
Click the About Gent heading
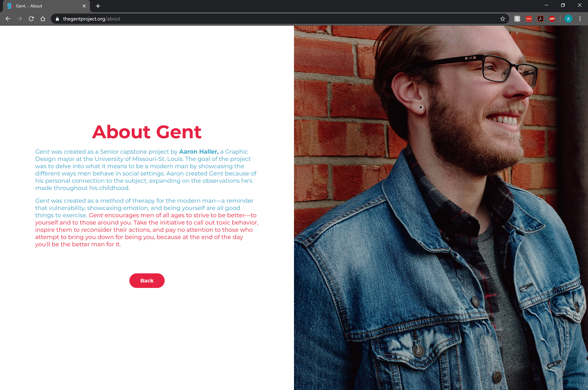tap(147, 132)
